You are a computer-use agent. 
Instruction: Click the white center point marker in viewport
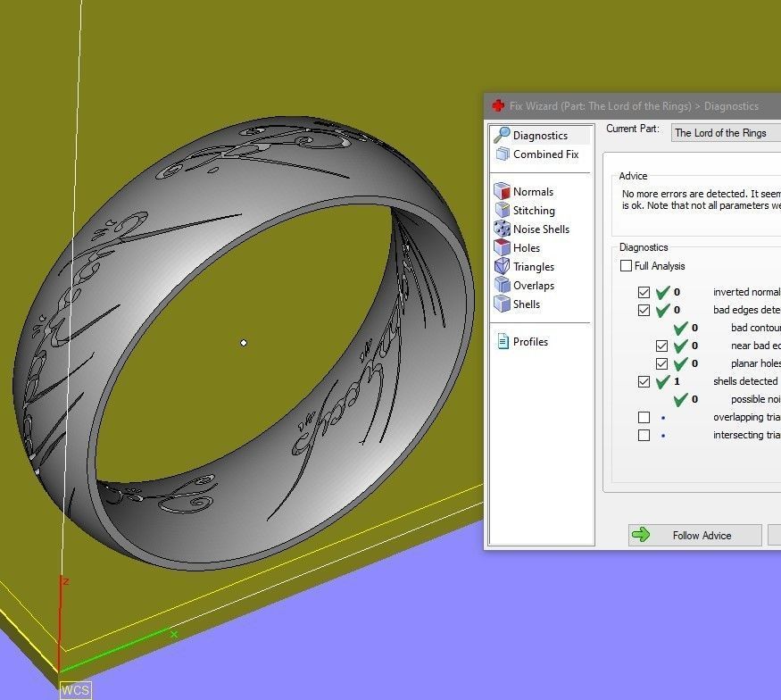[x=244, y=343]
